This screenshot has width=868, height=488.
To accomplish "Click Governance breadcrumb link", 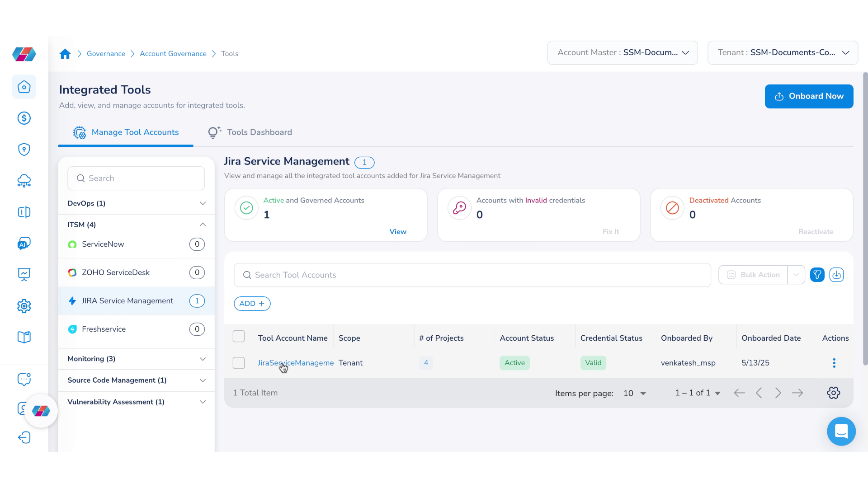I will tap(106, 54).
